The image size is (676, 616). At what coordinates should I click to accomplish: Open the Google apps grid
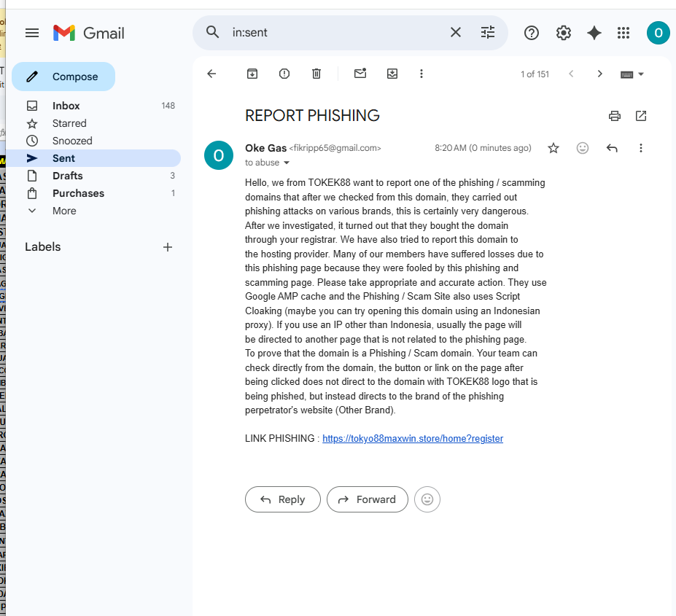[x=623, y=33]
